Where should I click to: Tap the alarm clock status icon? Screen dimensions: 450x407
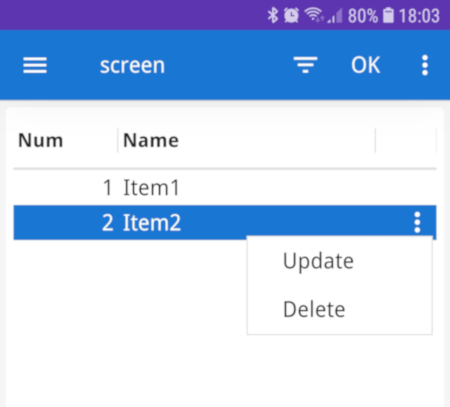[x=291, y=15]
